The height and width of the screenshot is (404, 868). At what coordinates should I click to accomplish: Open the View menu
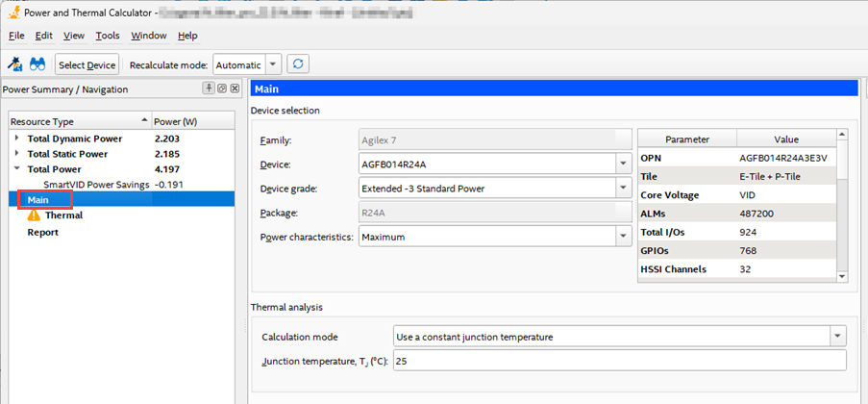coord(74,36)
